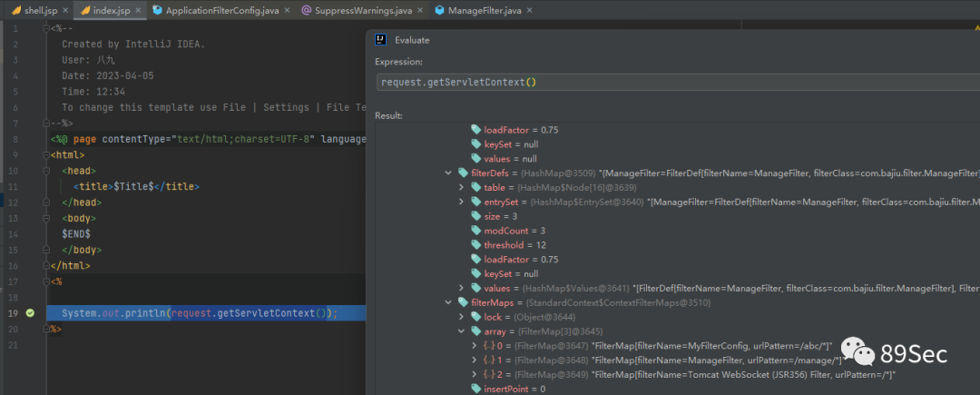Image resolution: width=980 pixels, height=395 pixels.
Task: Click the SuppressWarnings.java annotation icon
Action: click(x=307, y=10)
